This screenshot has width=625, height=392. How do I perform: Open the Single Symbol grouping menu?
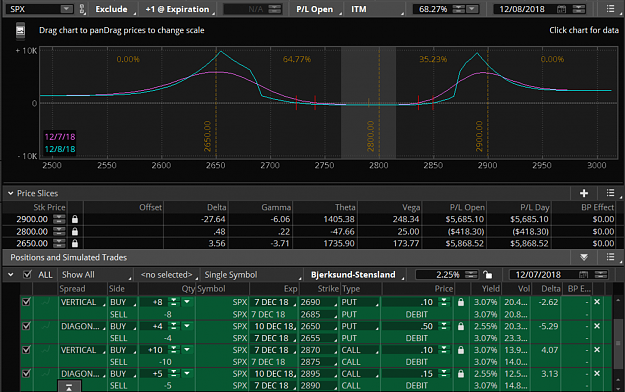[x=252, y=275]
